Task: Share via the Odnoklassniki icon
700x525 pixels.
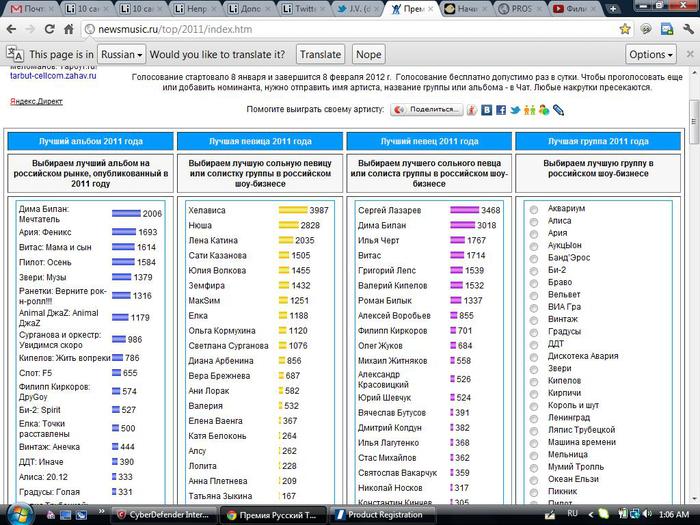Action: click(x=529, y=110)
